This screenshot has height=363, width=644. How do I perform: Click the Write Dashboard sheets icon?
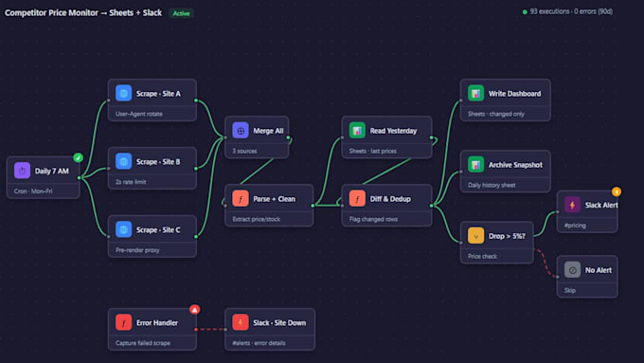tap(476, 93)
